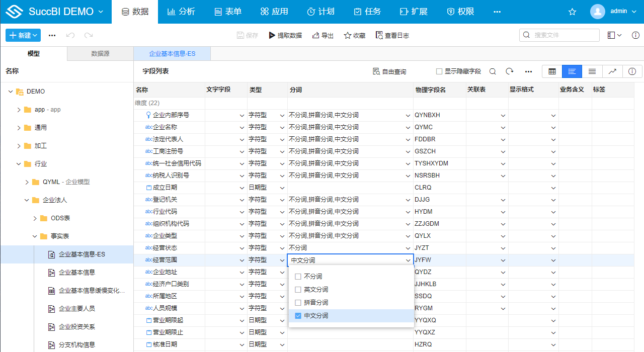644x352 pixels.
Task: Select 企业投资关系 in the model tree
Action: (77, 327)
